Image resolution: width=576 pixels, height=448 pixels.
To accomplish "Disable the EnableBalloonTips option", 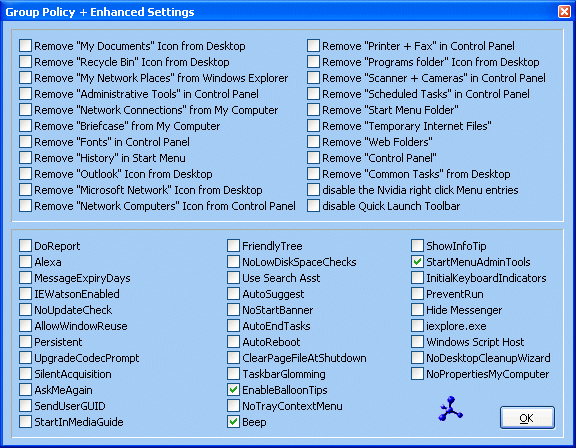I will click(x=233, y=390).
